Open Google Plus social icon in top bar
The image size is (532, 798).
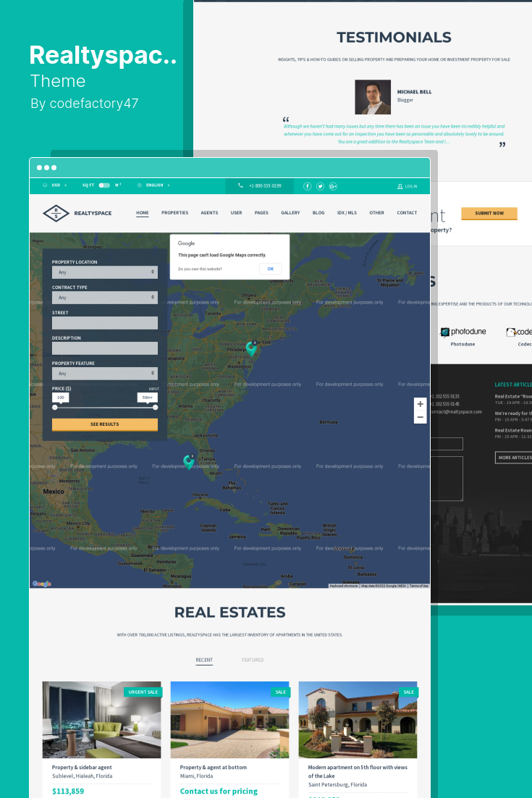333,186
